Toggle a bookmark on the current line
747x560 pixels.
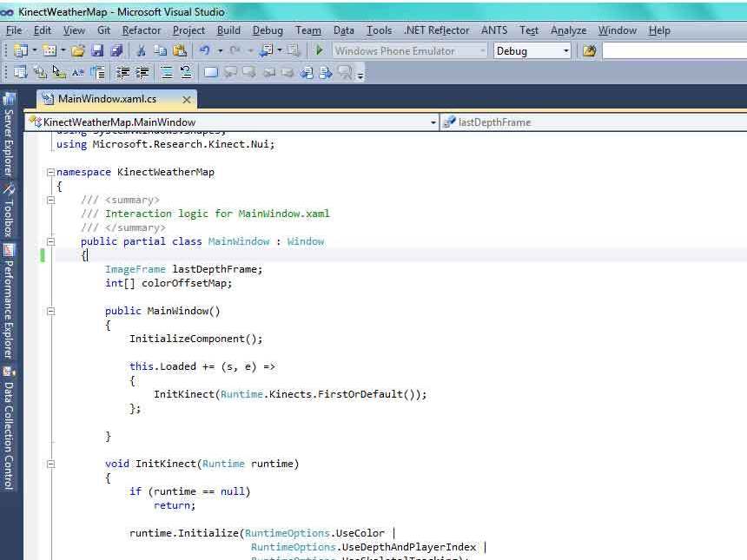[x=210, y=72]
